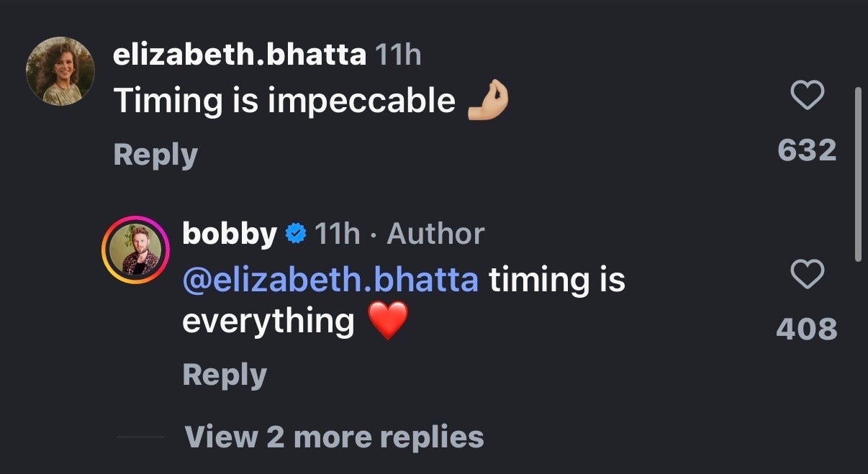Image resolution: width=868 pixels, height=474 pixels.
Task: Click the pinched fingers emoji in the comment
Action: point(488,101)
